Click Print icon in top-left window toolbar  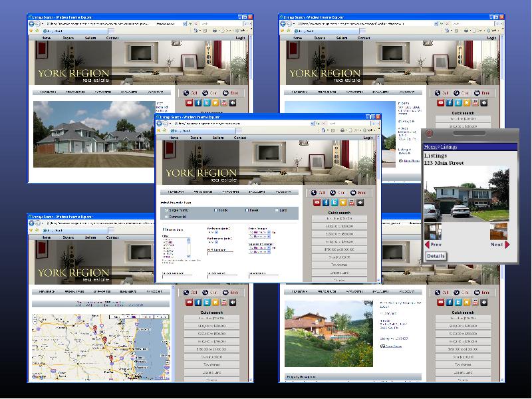click(214, 31)
